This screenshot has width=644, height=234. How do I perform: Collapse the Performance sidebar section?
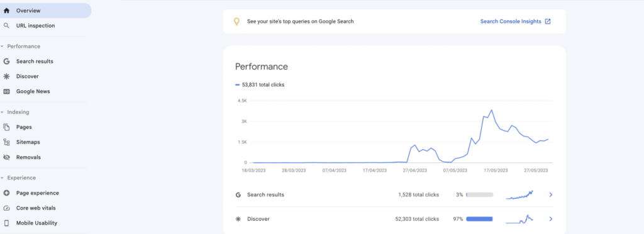click(x=2, y=47)
